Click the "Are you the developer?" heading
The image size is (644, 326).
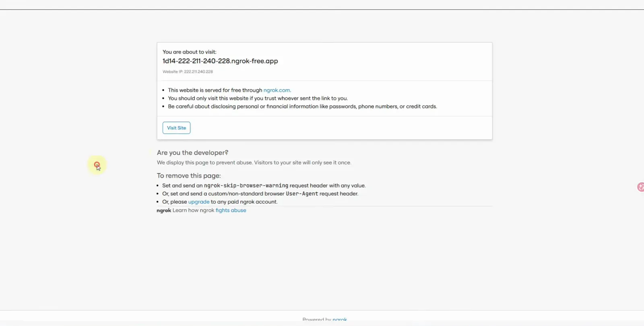(x=192, y=153)
